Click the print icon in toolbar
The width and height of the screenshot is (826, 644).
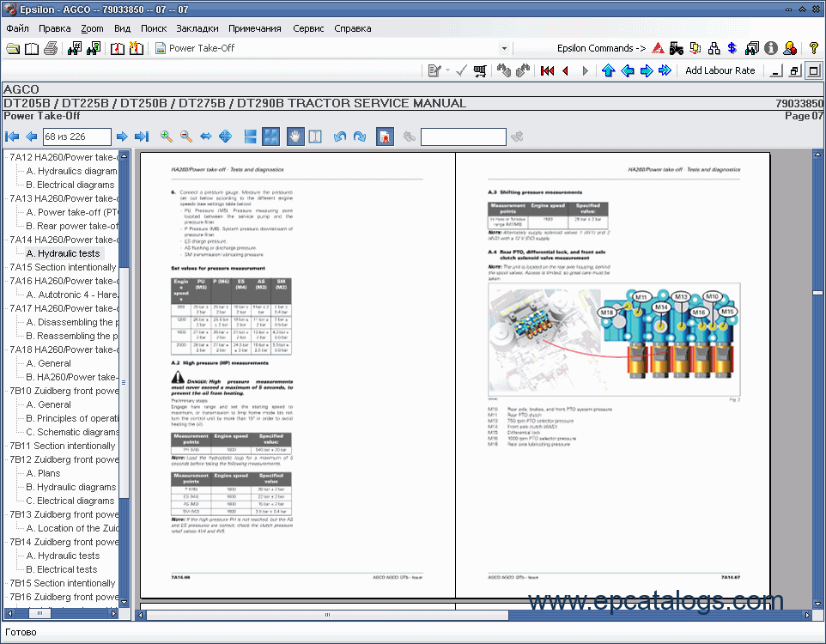51,48
